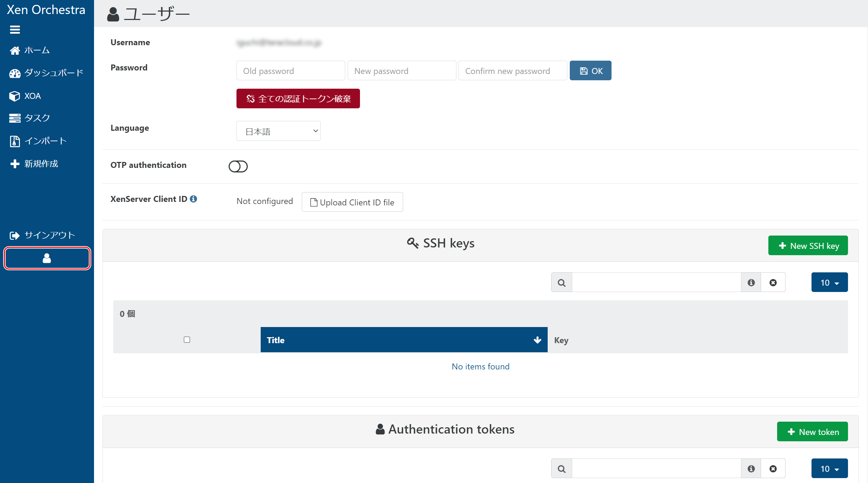This screenshot has width=868, height=483.
Task: Click Upload Client ID file button
Action: click(x=352, y=202)
